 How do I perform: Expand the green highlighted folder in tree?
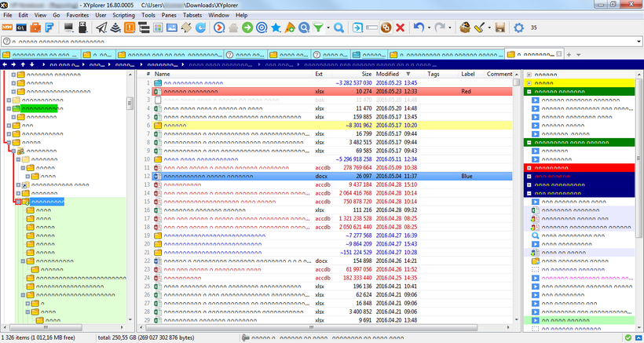[x=9, y=109]
